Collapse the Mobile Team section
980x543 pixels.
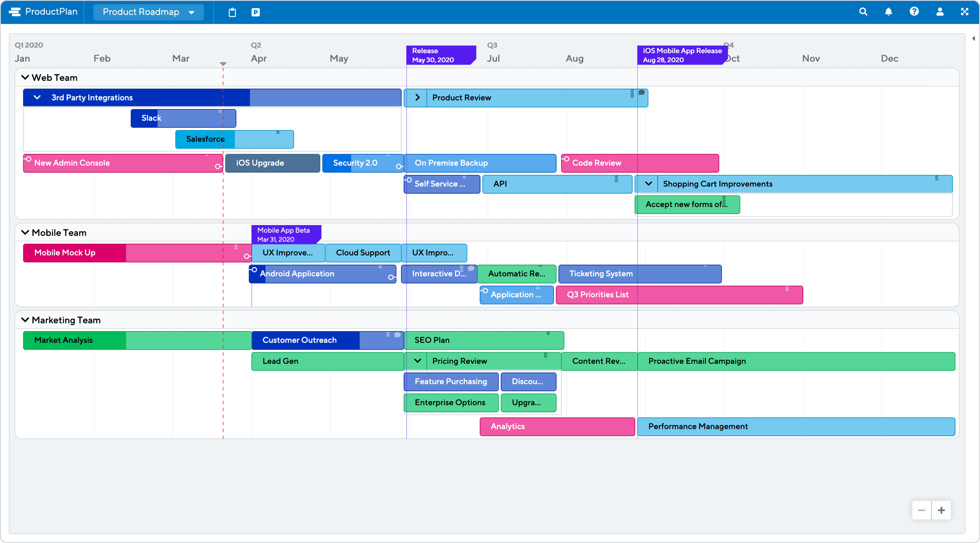point(25,232)
